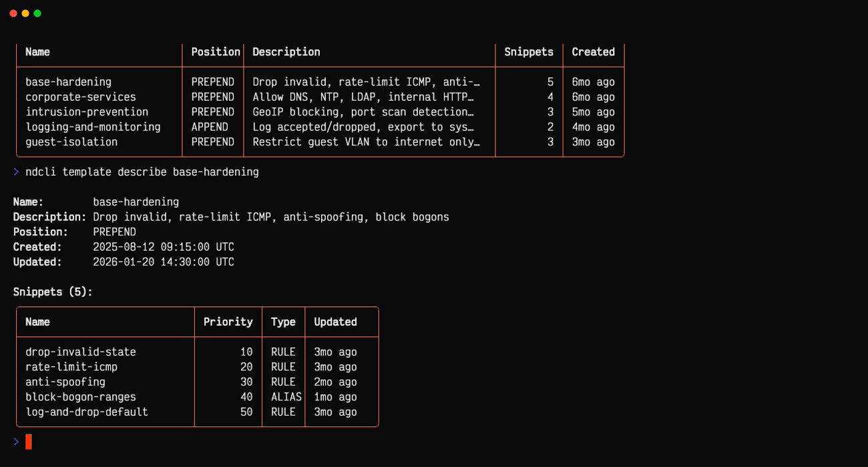Click the intrusion-prevention template entry
The width and height of the screenshot is (868, 467).
click(x=87, y=111)
